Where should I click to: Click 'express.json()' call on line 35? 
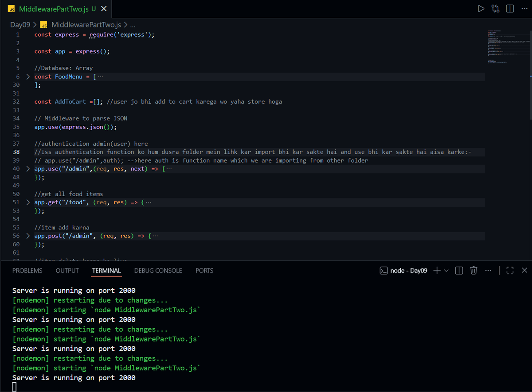pos(87,127)
